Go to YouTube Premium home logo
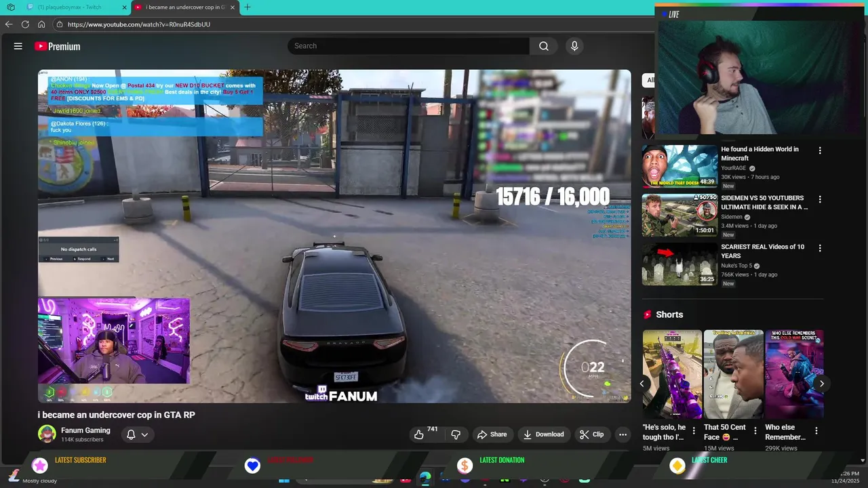The width and height of the screenshot is (868, 488). point(58,46)
